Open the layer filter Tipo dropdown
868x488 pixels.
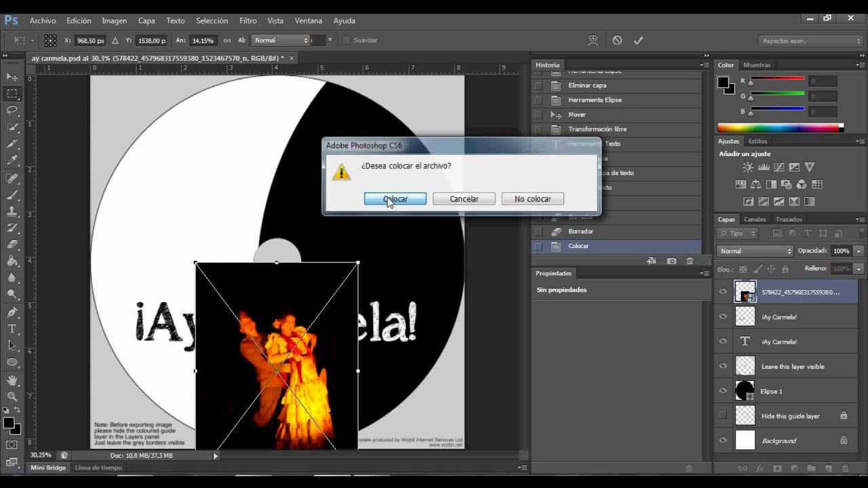[x=738, y=233]
